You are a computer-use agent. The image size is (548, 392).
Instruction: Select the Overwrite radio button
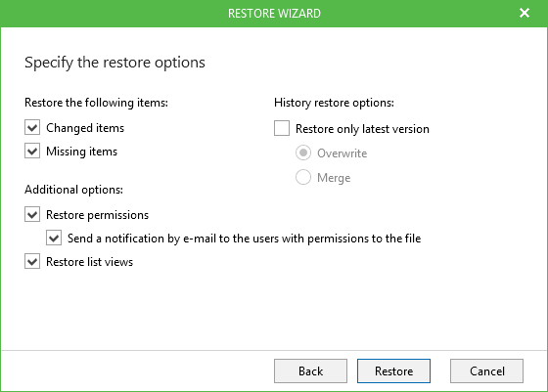coord(303,152)
